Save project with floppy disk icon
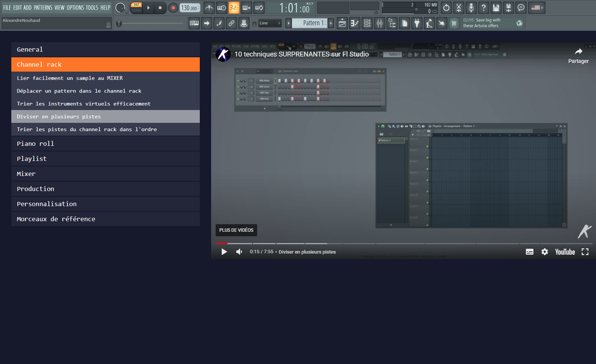This screenshot has width=596, height=364. (x=496, y=8)
